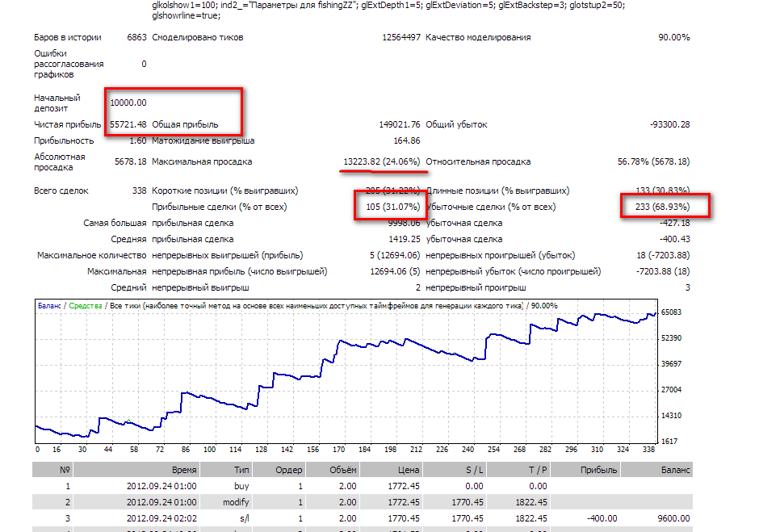Click relative drawdown 56.78% (5678.18)

654,161
